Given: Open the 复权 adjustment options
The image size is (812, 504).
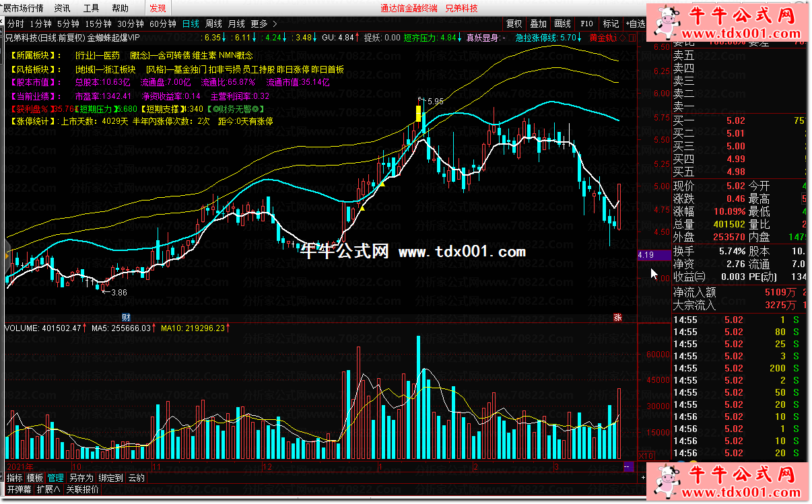Looking at the screenshot, I should [x=514, y=24].
